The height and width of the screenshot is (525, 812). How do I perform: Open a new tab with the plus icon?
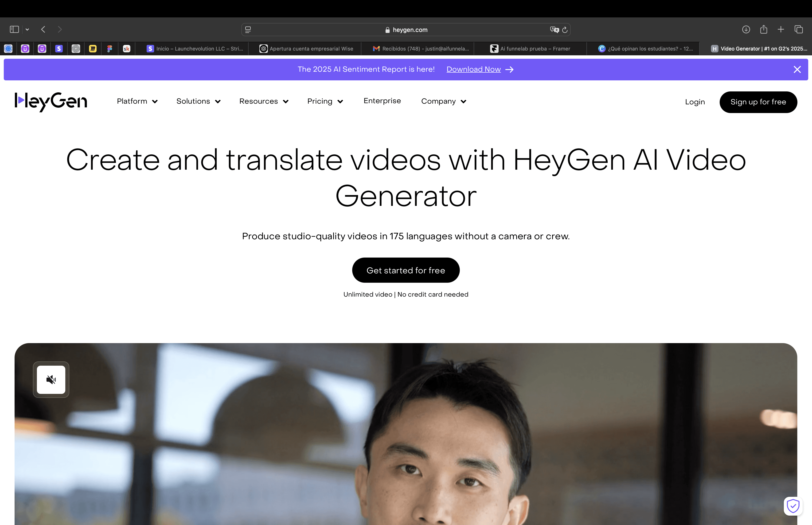pos(781,30)
